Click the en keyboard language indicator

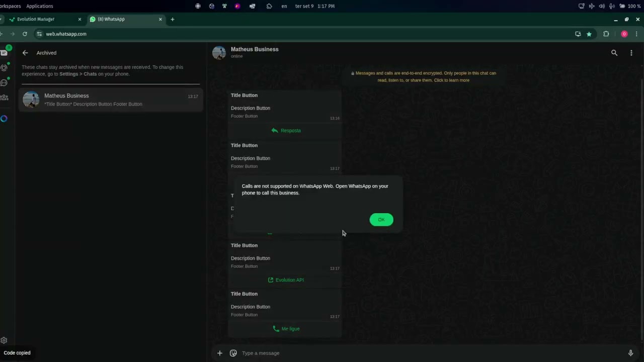point(284,6)
